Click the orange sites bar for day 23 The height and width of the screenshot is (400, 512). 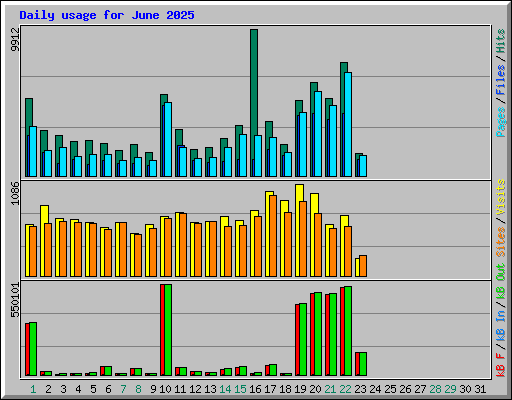363,266
